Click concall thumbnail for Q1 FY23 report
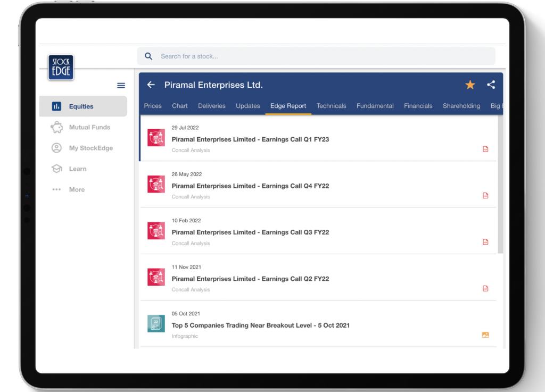This screenshot has width=545, height=392. [x=156, y=138]
